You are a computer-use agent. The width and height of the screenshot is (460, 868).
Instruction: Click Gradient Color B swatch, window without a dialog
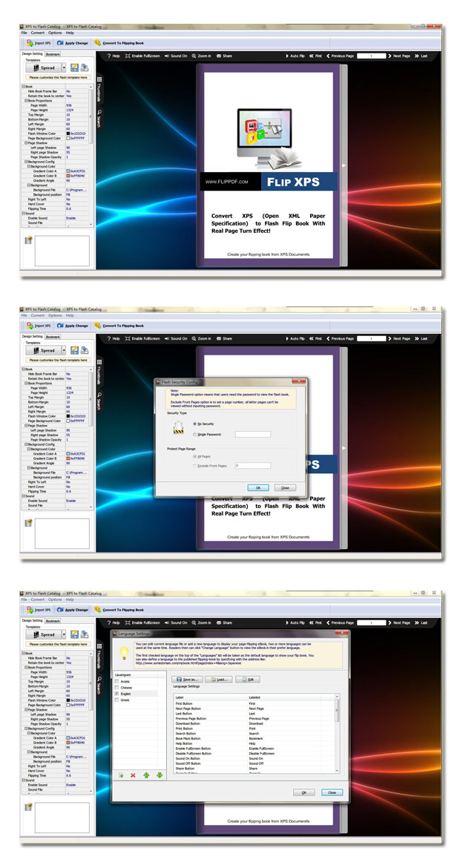tap(68, 176)
